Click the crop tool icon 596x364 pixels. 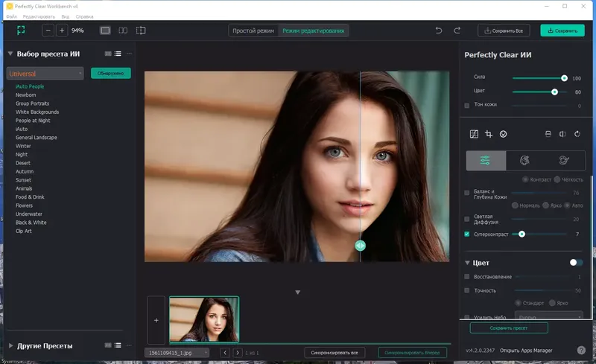click(489, 134)
